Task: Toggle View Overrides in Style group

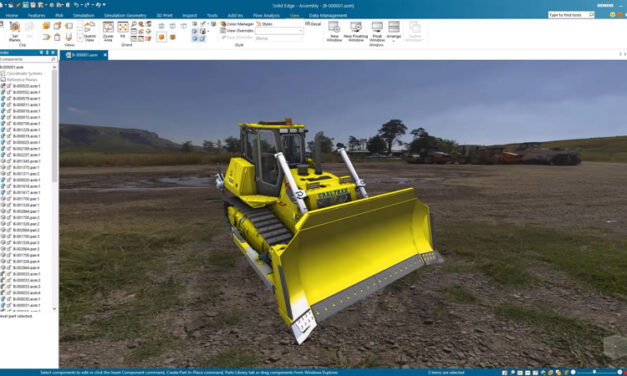Action: 237,30
